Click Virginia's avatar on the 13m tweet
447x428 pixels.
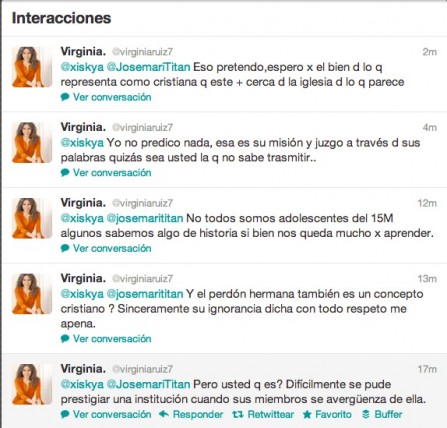pyautogui.click(x=32, y=294)
